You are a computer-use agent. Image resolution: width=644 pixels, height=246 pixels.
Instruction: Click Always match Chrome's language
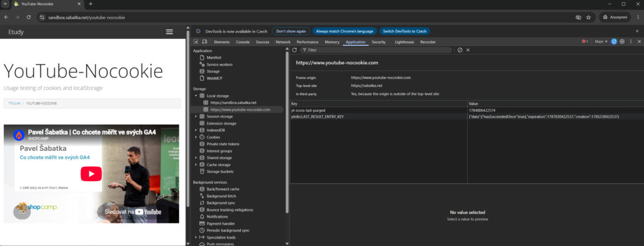click(x=344, y=31)
